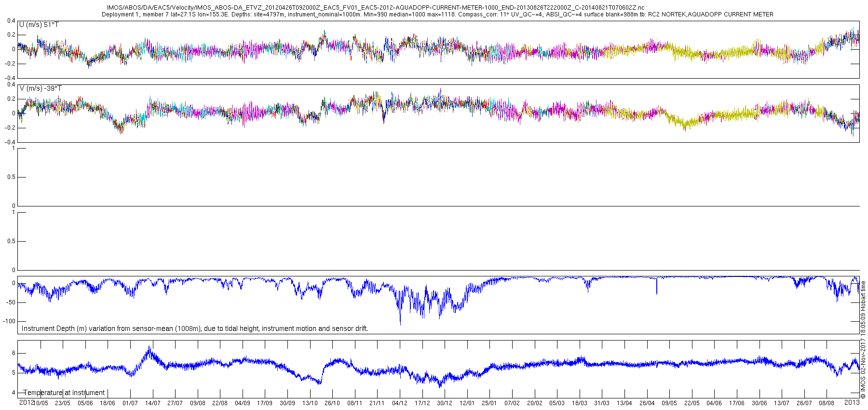Click the '4' tick on the temperature axis

(x=14, y=393)
